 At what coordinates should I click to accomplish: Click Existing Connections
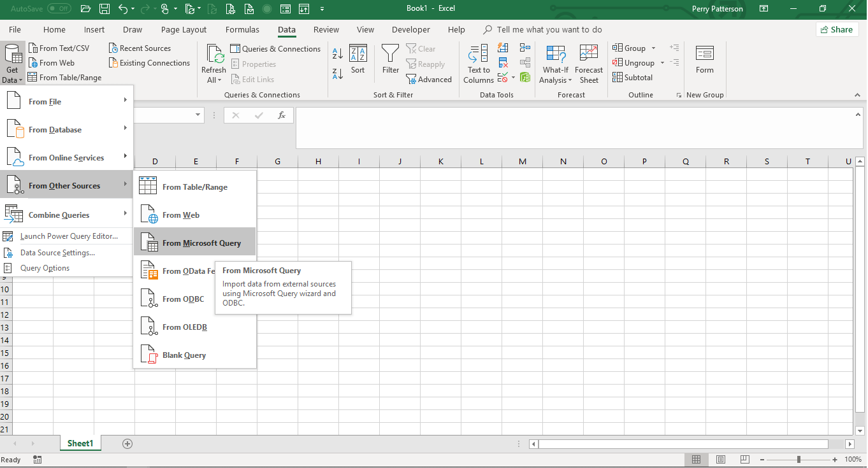(149, 63)
